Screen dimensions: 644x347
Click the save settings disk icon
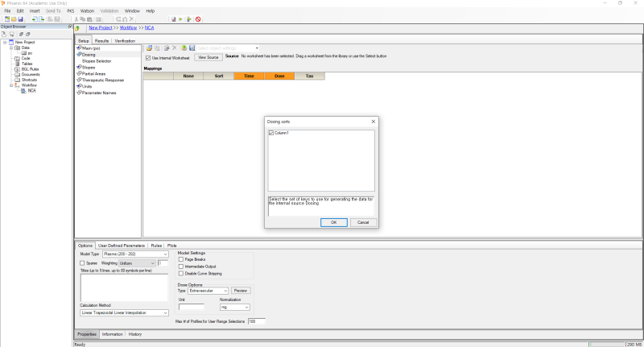(x=192, y=48)
